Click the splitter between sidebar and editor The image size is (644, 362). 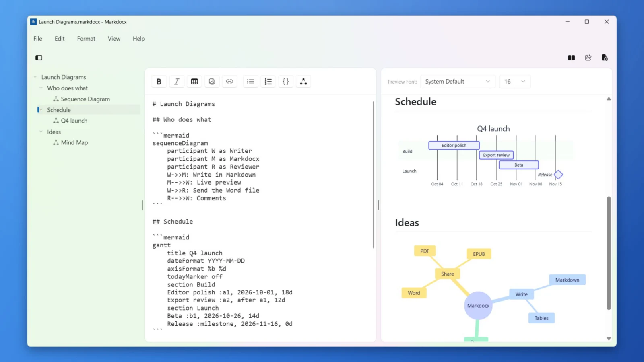[x=142, y=205]
